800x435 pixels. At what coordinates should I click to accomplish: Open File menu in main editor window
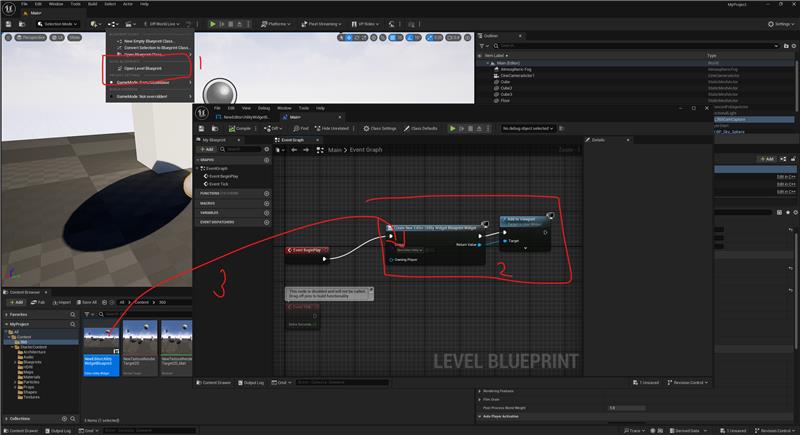(24, 4)
